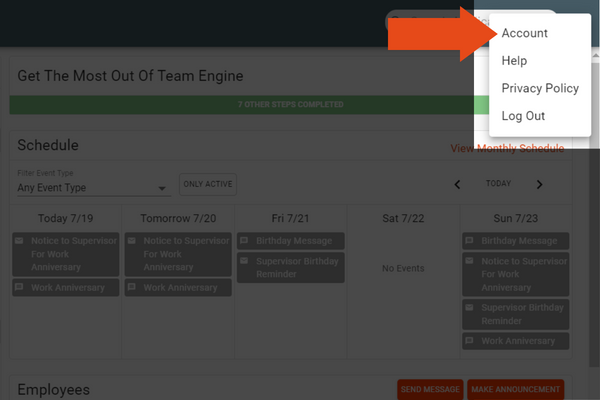This screenshot has width=600, height=400.
Task: Click chat icon on Sunday's Birthday Message event
Action: 469,241
